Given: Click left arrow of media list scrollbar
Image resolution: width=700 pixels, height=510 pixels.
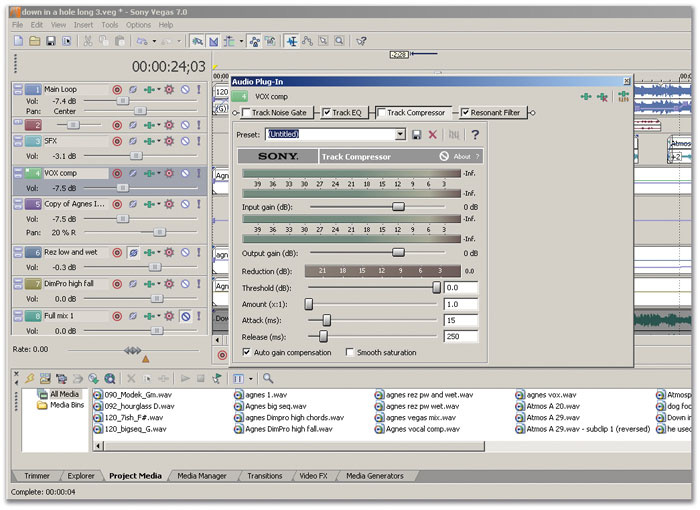Looking at the screenshot, I should pyautogui.click(x=98, y=446).
